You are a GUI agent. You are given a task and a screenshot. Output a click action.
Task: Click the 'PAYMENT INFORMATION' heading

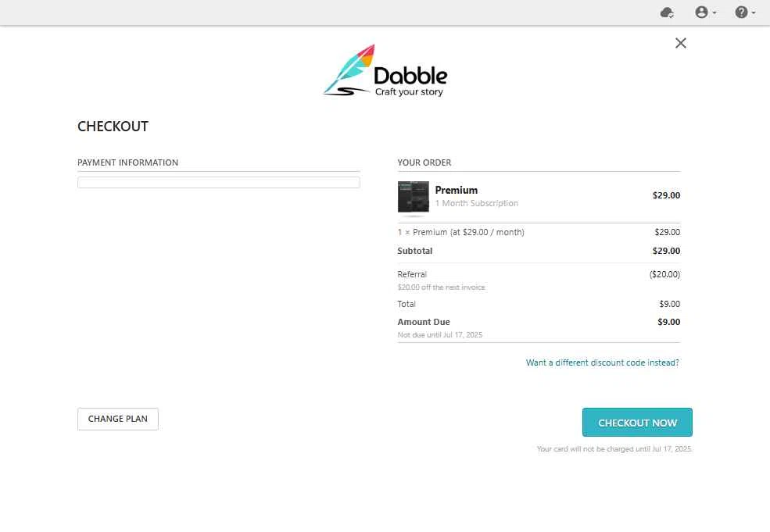(127, 162)
